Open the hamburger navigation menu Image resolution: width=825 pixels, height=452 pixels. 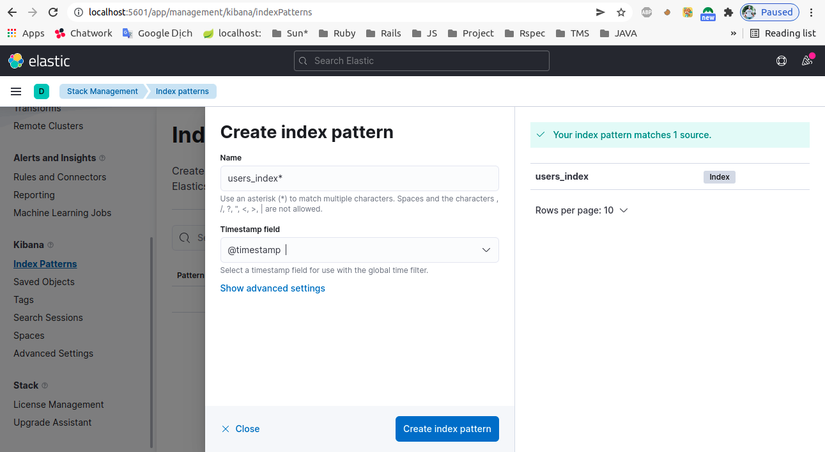tap(16, 91)
